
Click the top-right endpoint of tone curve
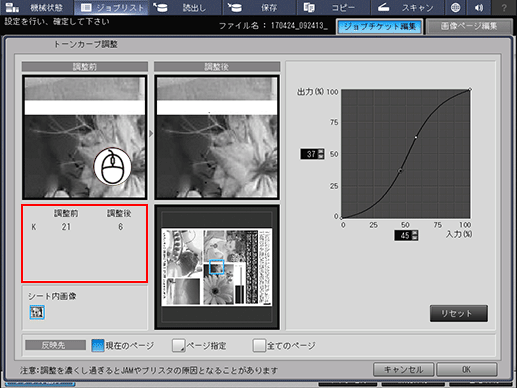point(470,89)
